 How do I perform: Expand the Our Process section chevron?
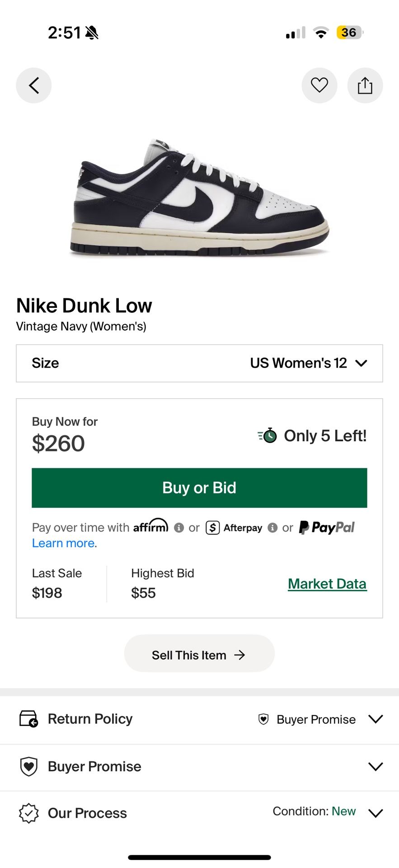(x=376, y=813)
